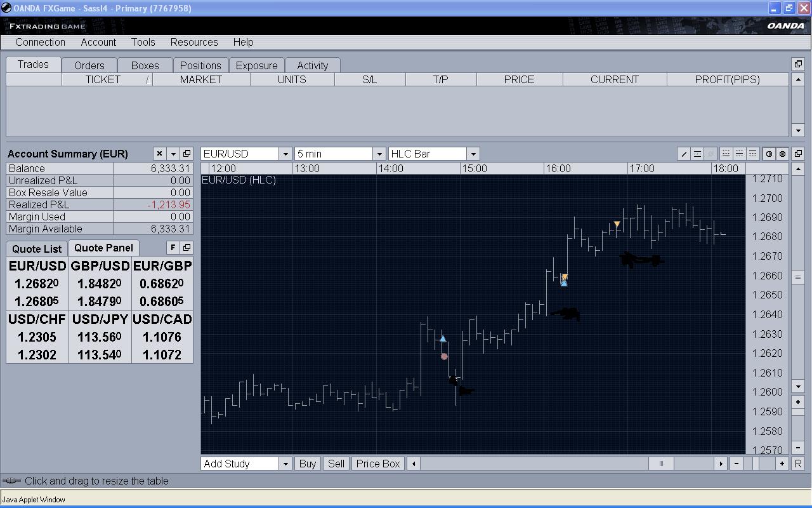Click the Price Box button

click(x=378, y=464)
